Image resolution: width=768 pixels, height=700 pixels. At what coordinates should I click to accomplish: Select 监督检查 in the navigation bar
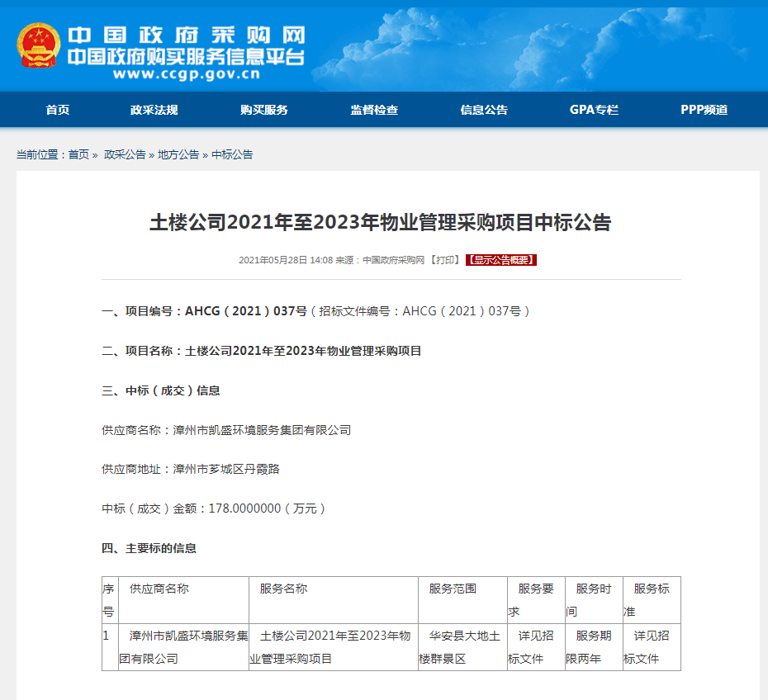374,110
